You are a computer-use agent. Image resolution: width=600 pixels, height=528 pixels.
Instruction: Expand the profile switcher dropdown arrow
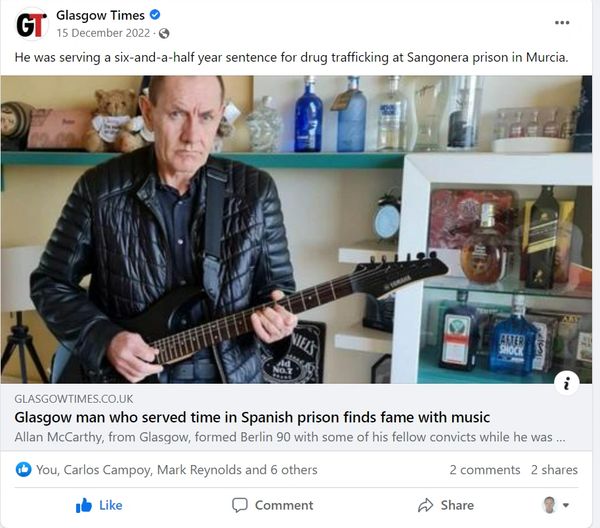point(566,505)
